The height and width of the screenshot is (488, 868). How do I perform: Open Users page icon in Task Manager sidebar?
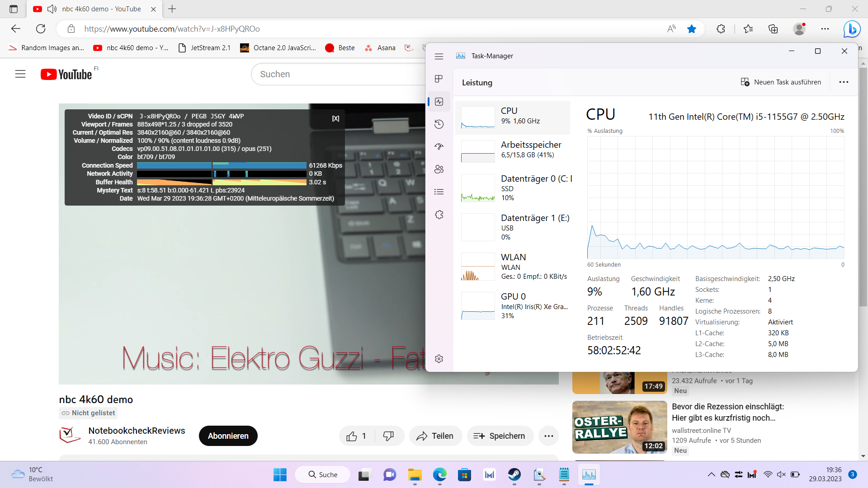(439, 169)
